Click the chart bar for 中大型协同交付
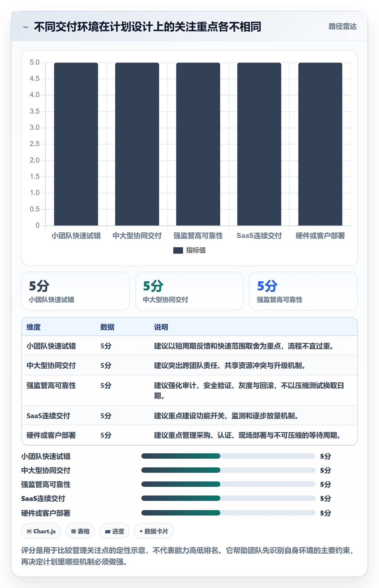The height and width of the screenshot is (588, 379). coord(137,144)
